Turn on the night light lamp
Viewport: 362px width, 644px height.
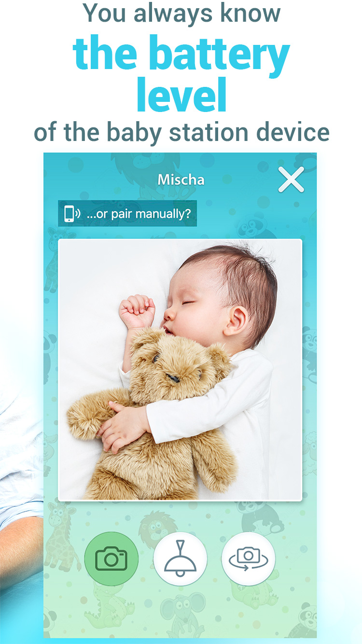click(x=180, y=559)
